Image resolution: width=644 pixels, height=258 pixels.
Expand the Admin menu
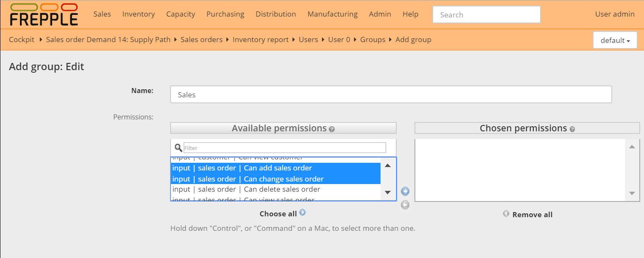point(380,14)
